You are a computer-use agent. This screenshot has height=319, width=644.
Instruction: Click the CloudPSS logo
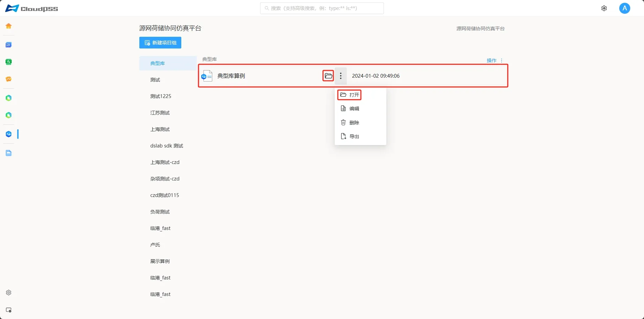click(32, 9)
